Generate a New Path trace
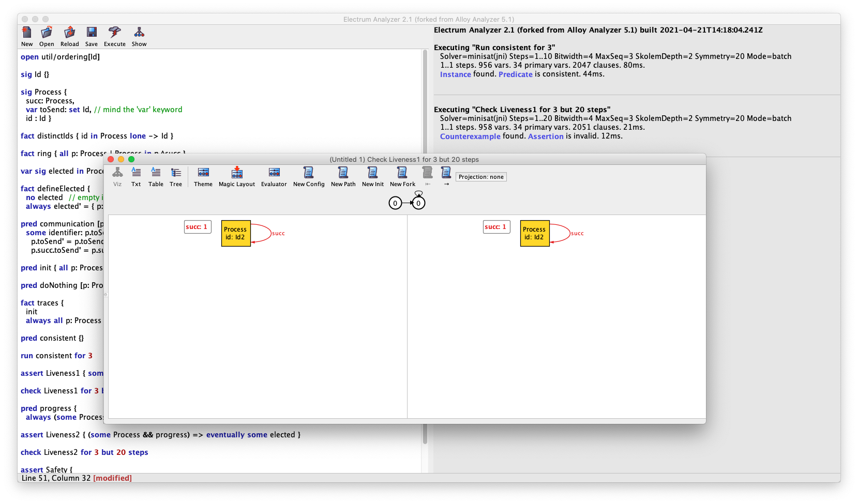Screen dimensions: 858x504 coord(343,177)
